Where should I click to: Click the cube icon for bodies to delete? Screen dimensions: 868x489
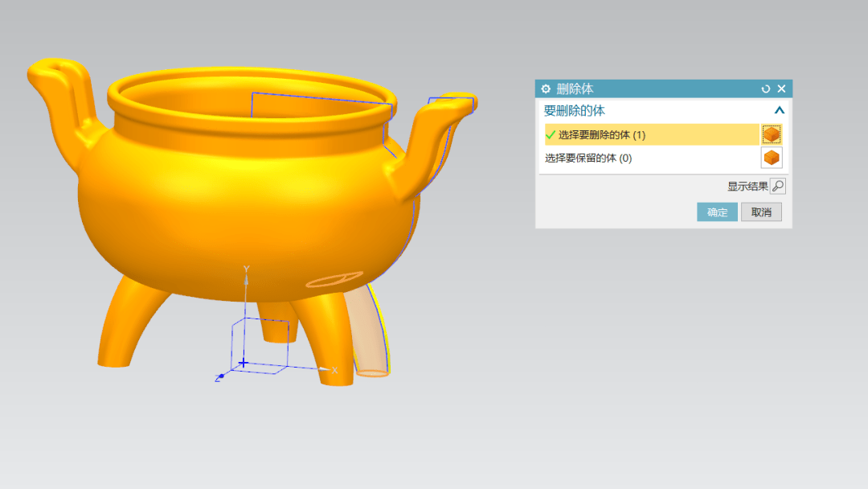[772, 134]
